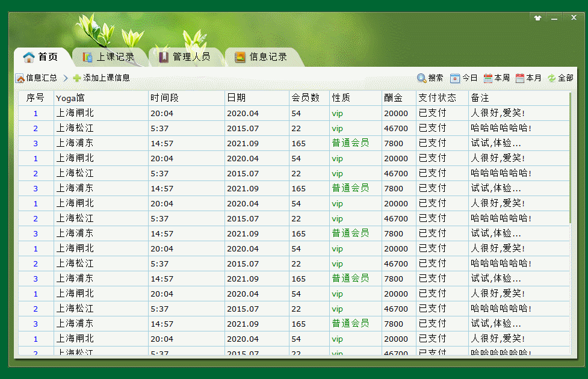Click the 信息记录 tab icon
The image size is (588, 379).
coord(240,57)
